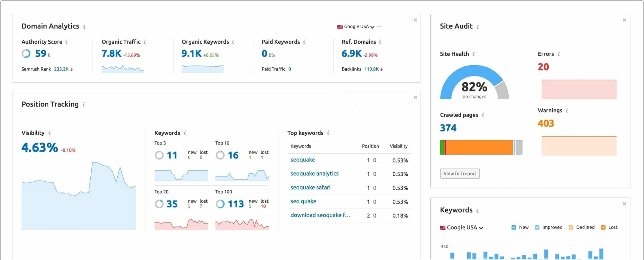This screenshot has width=644, height=260.
Task: Click info icon next to Domain Analytics
Action: click(85, 27)
